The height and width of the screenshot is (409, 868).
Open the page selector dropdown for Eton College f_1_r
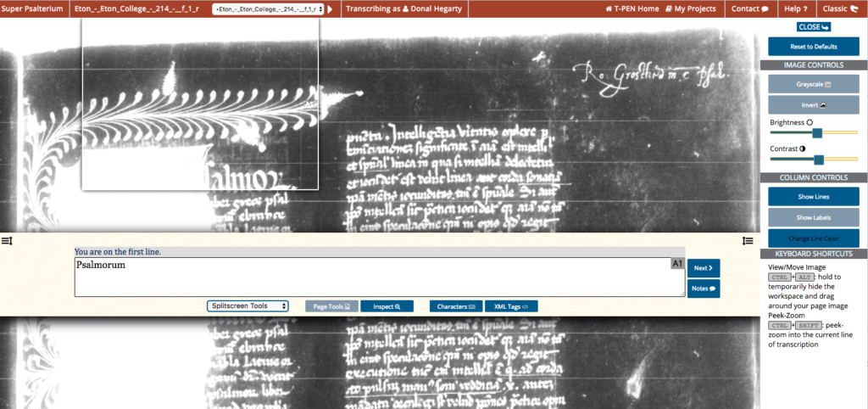tap(268, 9)
